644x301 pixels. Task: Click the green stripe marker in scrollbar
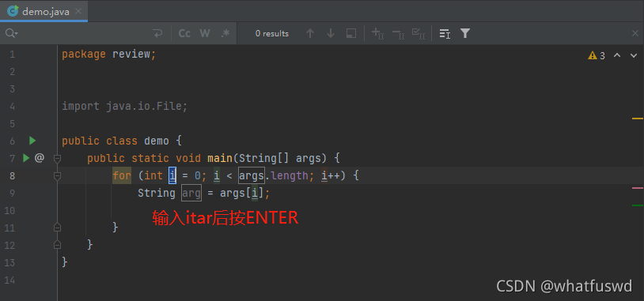638,205
